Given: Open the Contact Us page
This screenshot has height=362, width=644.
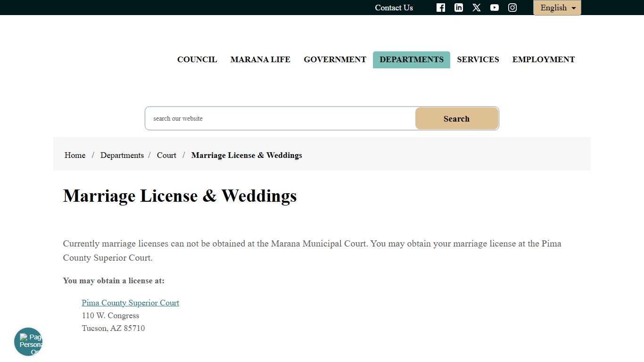Looking at the screenshot, I should (394, 8).
